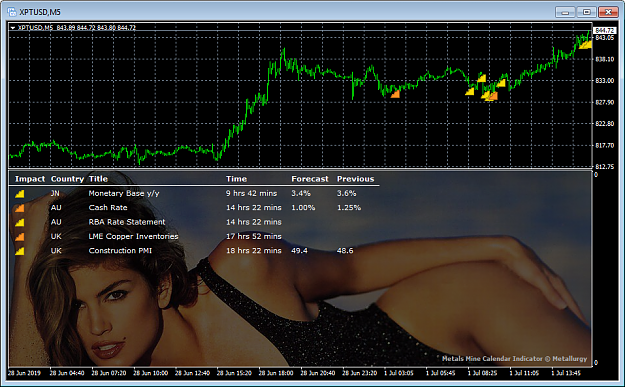
Task: Click the 1.00% forecast value
Action: pyautogui.click(x=303, y=208)
